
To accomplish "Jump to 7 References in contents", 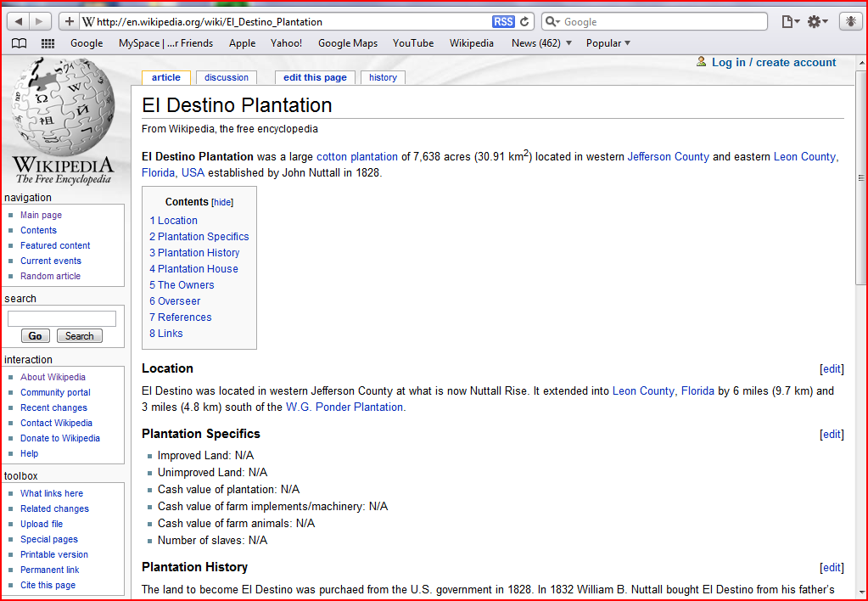I will click(181, 317).
